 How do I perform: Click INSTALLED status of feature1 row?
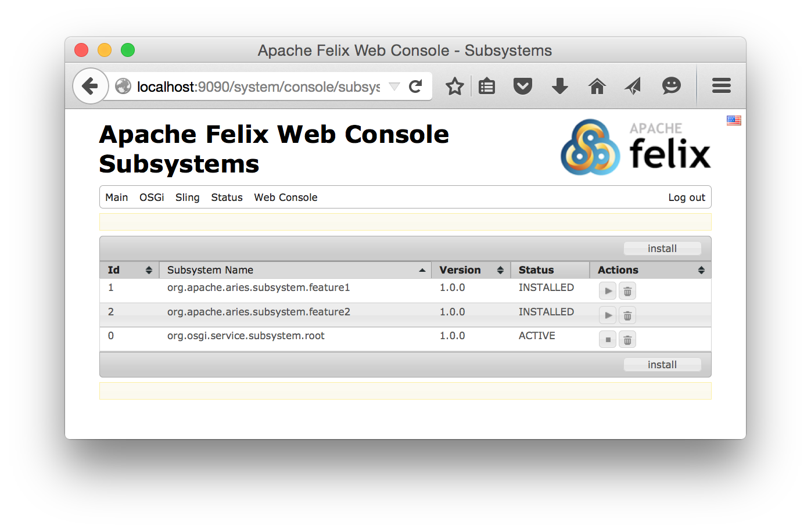point(546,287)
